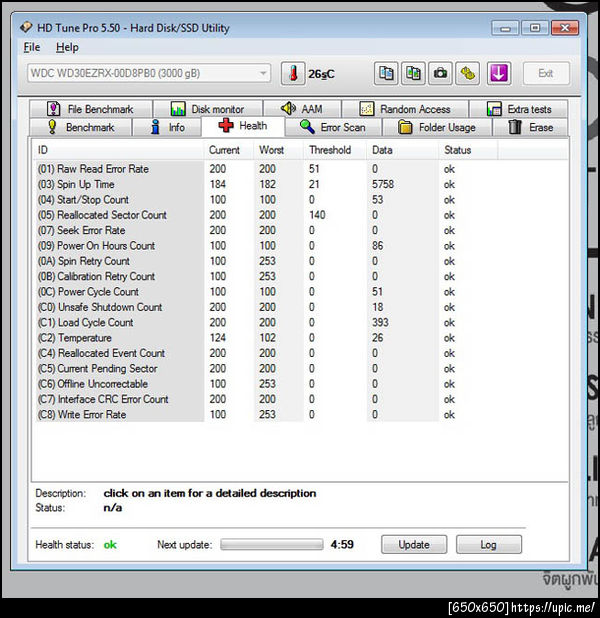Switch to the Random Access tab

click(404, 109)
